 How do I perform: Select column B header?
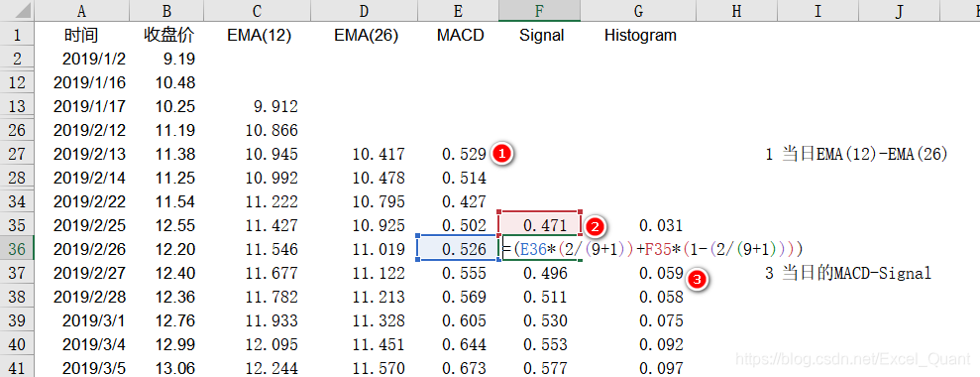click(x=166, y=11)
